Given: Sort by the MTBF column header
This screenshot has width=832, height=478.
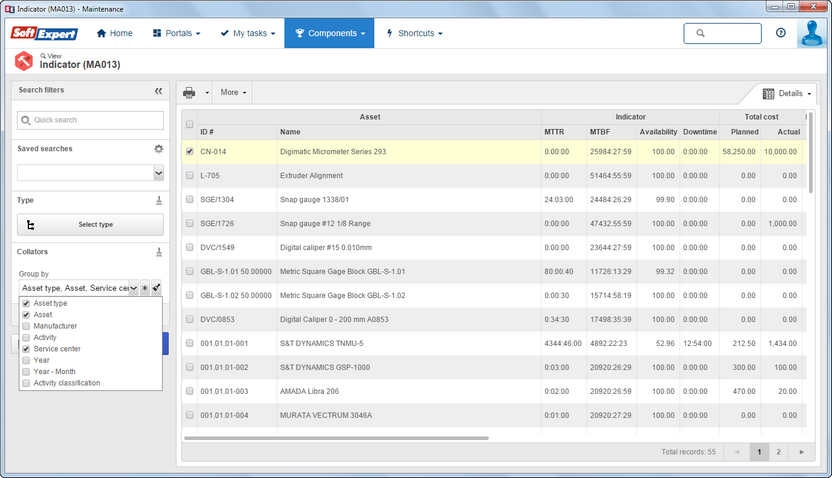Looking at the screenshot, I should (x=612, y=132).
